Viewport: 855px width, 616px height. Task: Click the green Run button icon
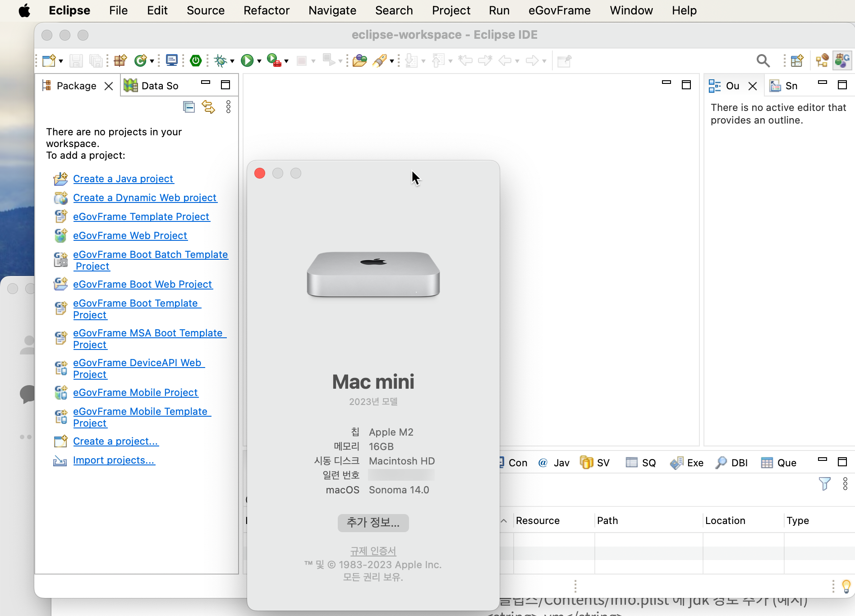247,60
